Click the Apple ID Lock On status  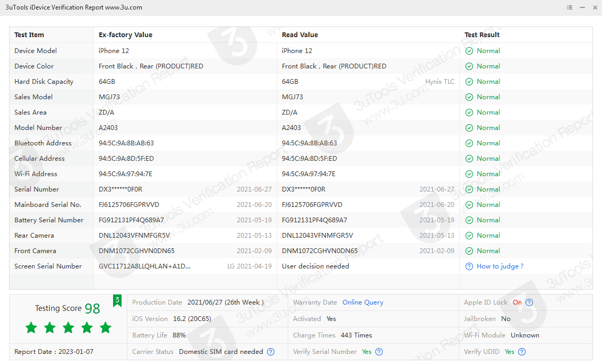(x=517, y=302)
